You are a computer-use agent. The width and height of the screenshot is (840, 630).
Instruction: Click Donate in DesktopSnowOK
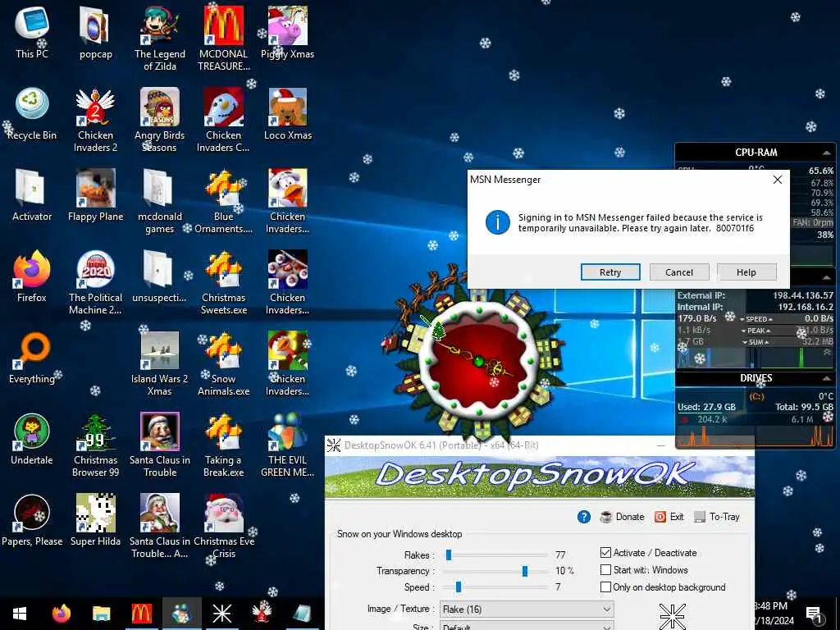pyautogui.click(x=622, y=517)
